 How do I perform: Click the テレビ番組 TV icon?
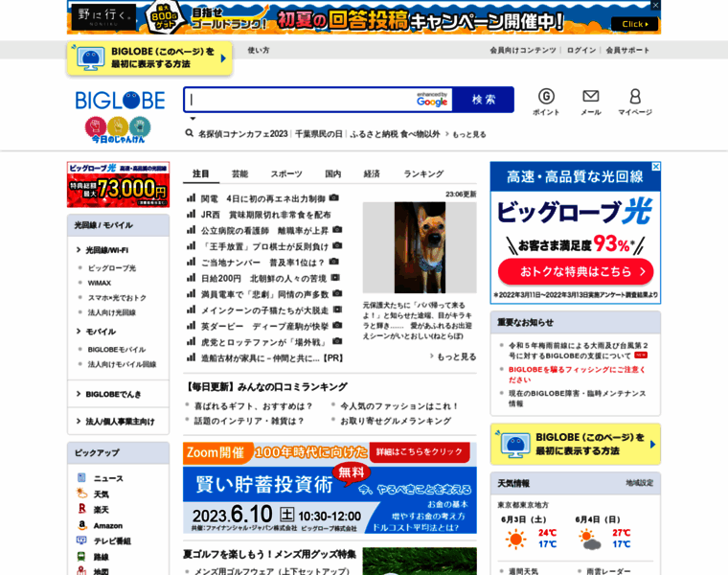pyautogui.click(x=81, y=540)
